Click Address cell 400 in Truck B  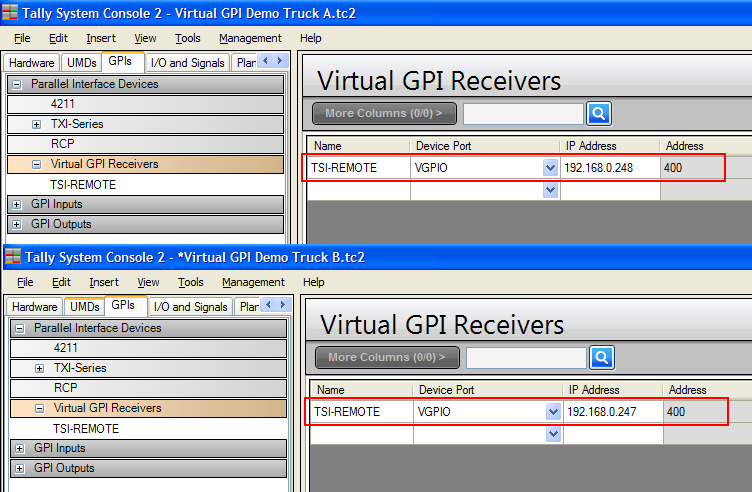[695, 412]
